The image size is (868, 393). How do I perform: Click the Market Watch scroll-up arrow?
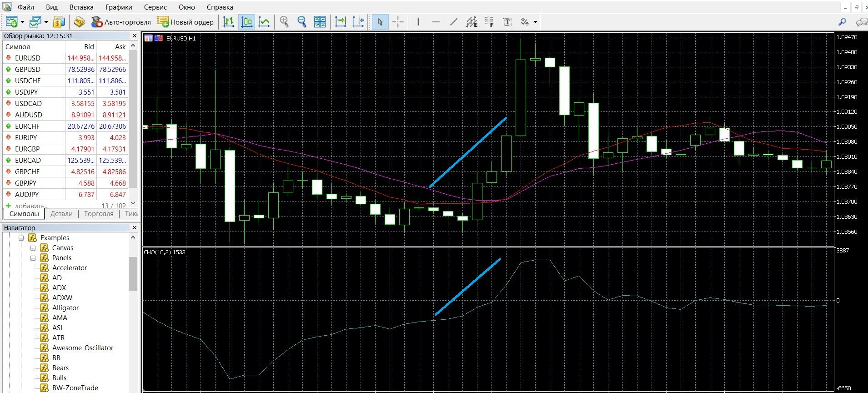click(133, 45)
